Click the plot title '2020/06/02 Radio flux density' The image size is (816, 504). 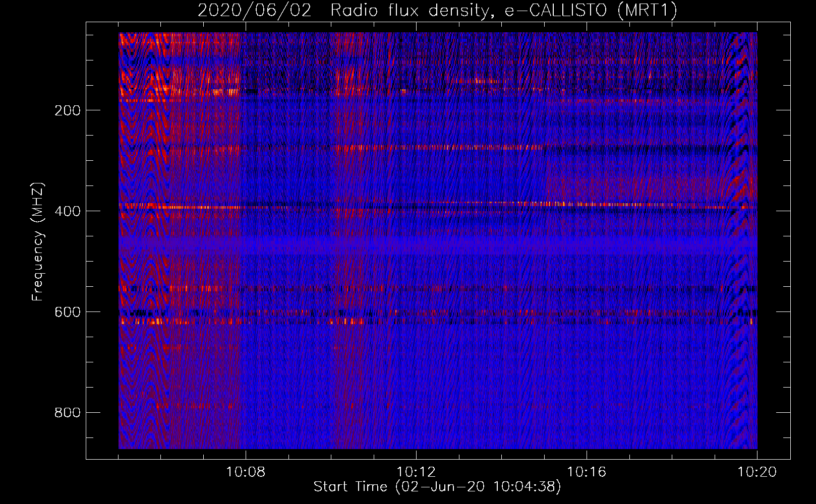pyautogui.click(x=437, y=11)
